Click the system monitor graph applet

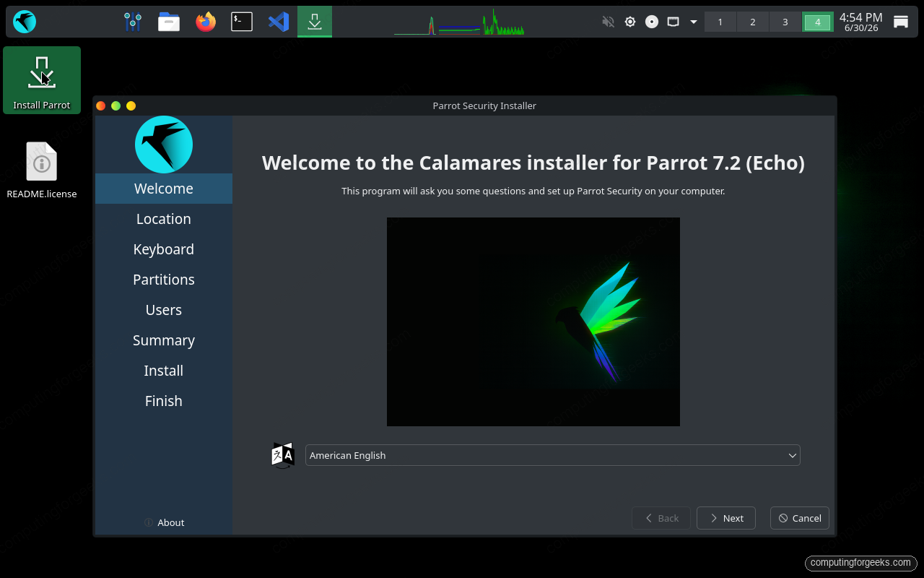(459, 22)
